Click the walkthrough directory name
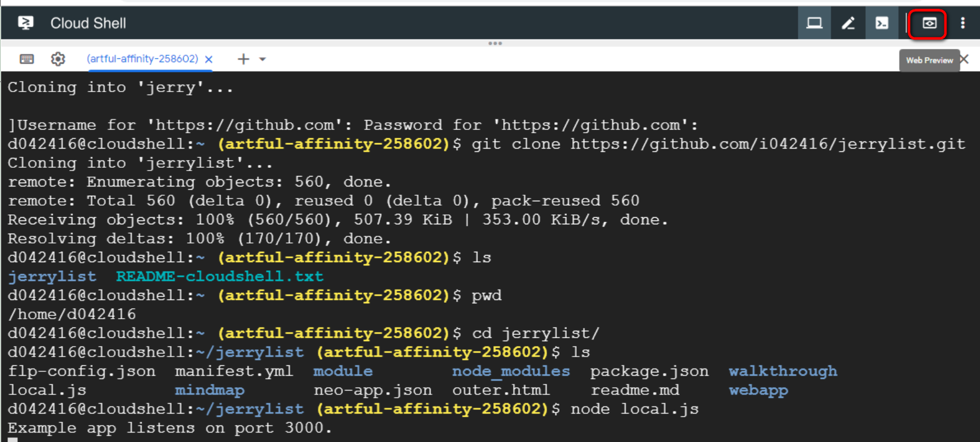The height and width of the screenshot is (442, 980). click(x=783, y=371)
